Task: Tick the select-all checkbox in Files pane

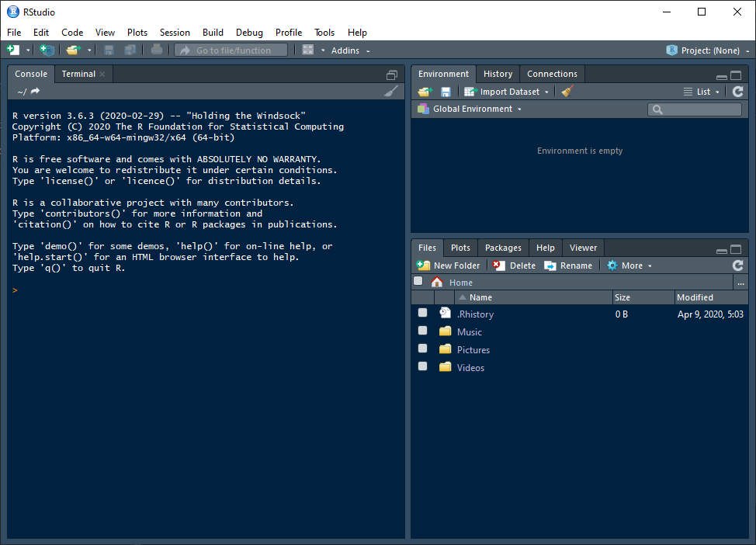Action: (x=418, y=280)
